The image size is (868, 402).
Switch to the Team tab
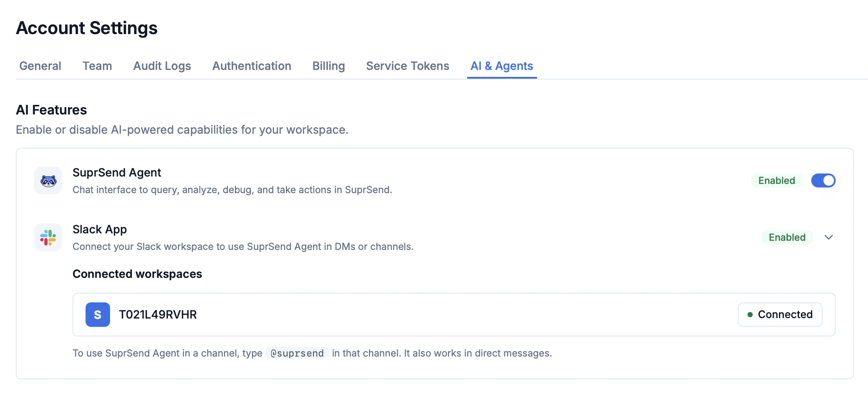[97, 66]
